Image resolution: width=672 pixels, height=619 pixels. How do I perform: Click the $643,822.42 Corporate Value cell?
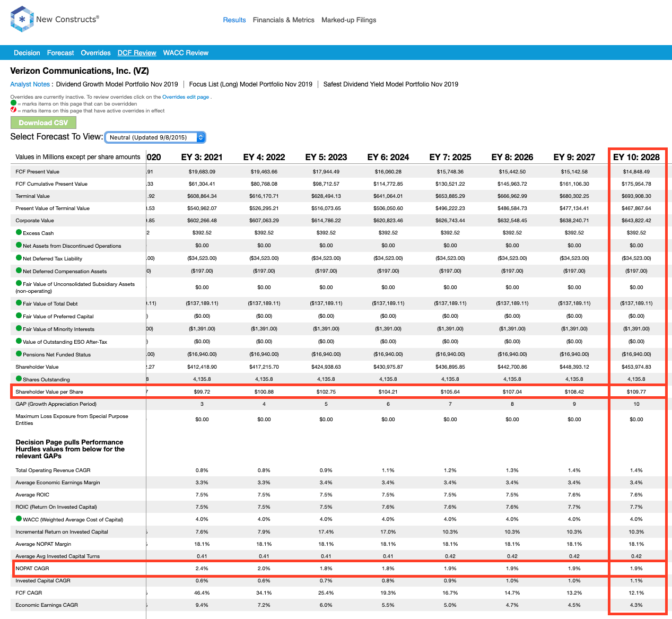(x=636, y=221)
